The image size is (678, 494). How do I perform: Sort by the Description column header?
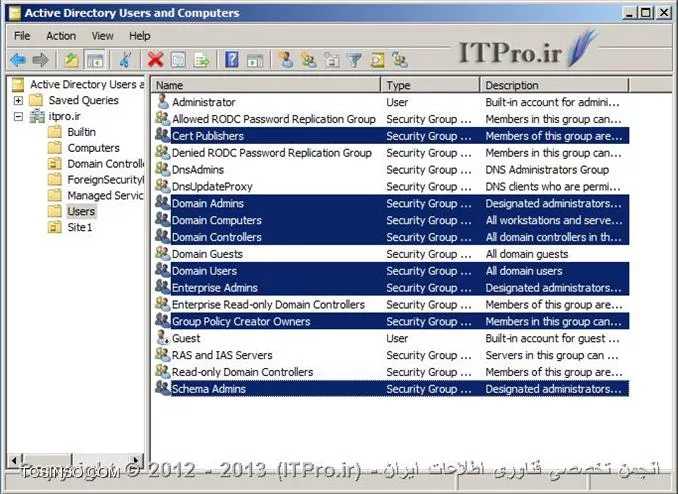click(x=554, y=85)
